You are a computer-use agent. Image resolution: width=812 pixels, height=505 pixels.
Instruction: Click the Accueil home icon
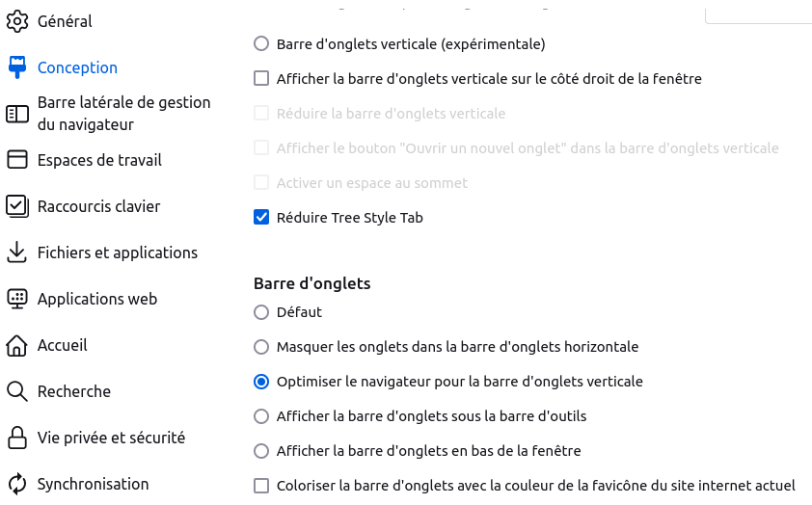17,345
